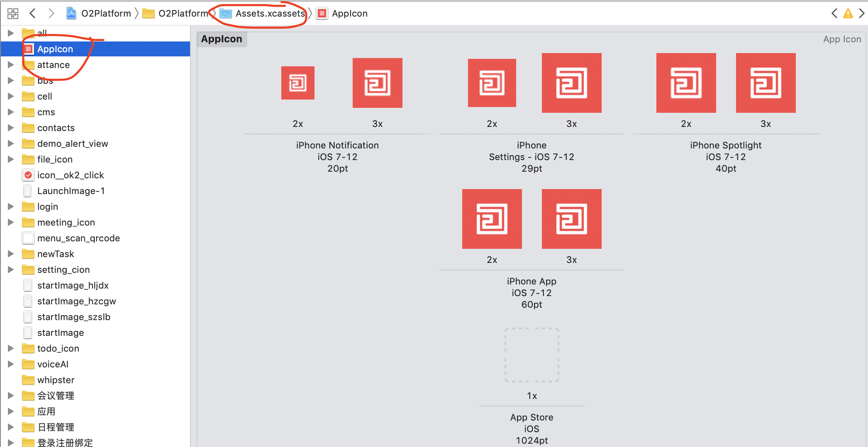The image size is (868, 447).
Task: Select the meeting_icon folder
Action: [x=95, y=222]
